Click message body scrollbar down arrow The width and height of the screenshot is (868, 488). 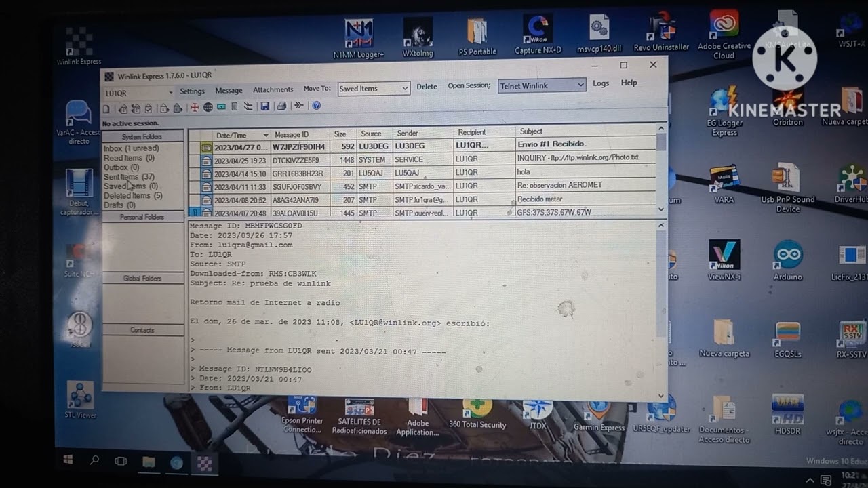point(661,395)
